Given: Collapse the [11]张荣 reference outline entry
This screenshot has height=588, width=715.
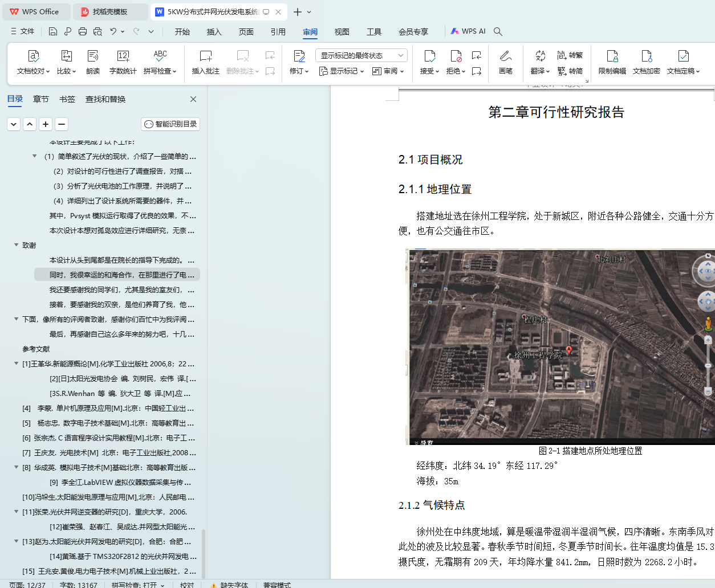Looking at the screenshot, I should pos(17,512).
